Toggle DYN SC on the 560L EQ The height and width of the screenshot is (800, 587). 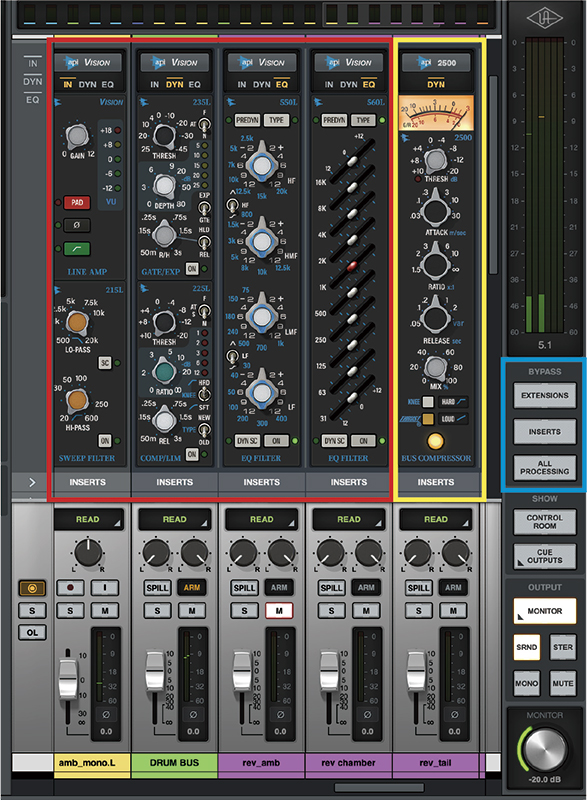coord(335,441)
